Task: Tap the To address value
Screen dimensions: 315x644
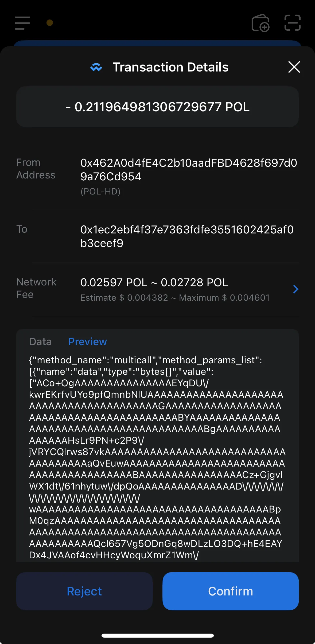Action: (x=187, y=236)
